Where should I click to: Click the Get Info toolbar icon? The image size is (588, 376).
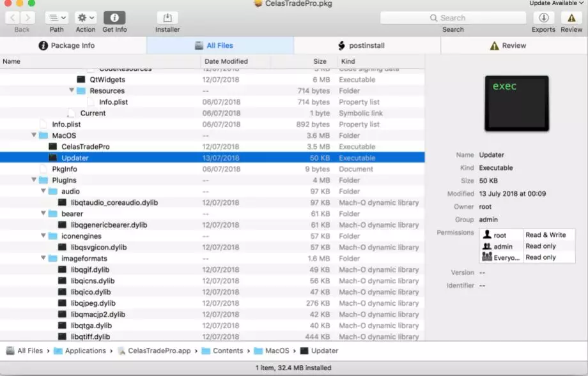point(114,18)
